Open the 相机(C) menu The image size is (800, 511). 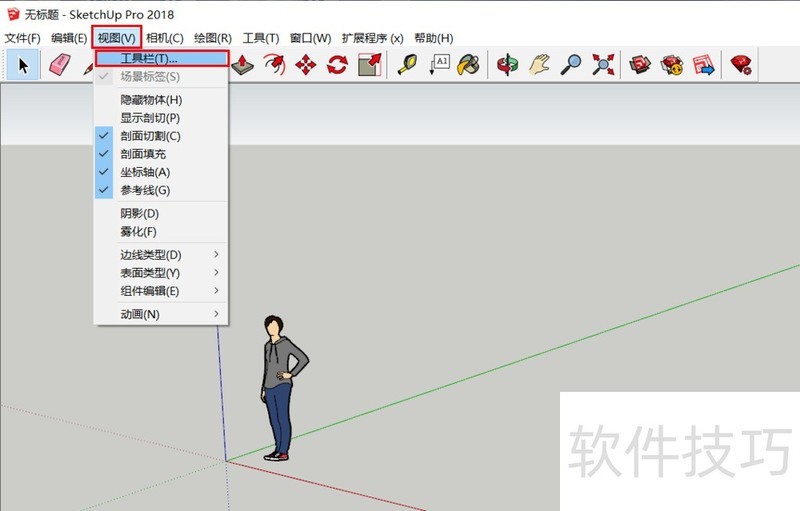(164, 38)
